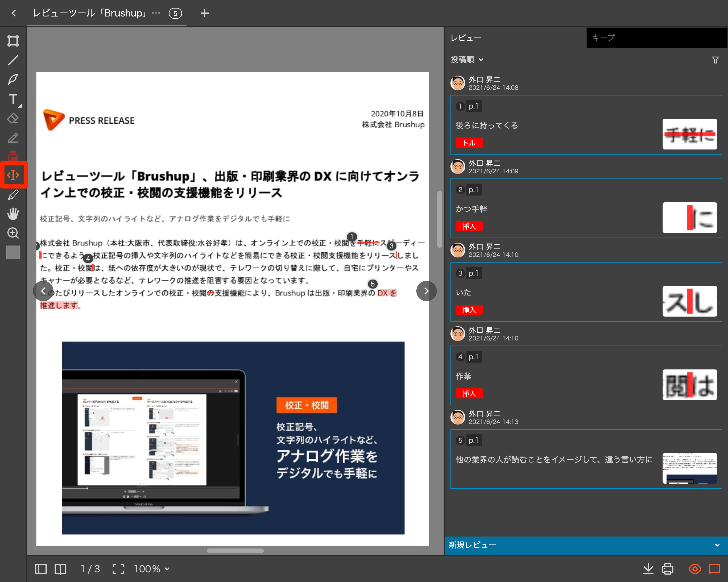Open the review filter funnel icon
Image resolution: width=728 pixels, height=582 pixels.
coord(715,60)
